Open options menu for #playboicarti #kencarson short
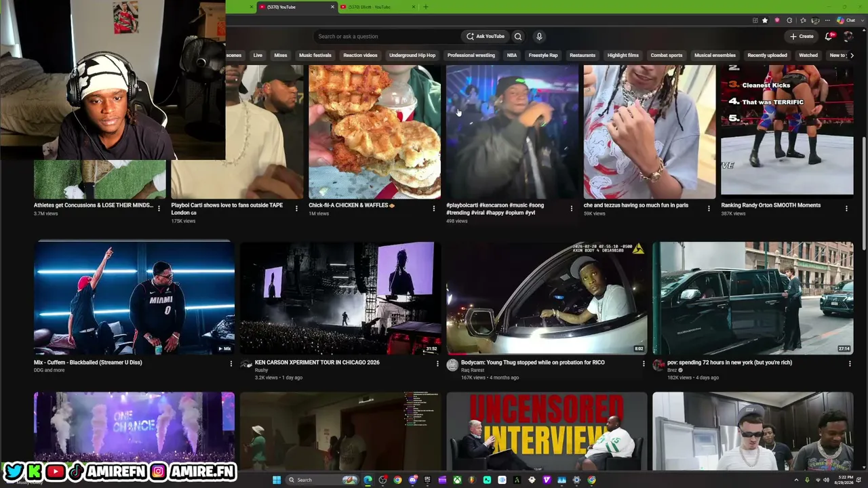The image size is (868, 488). coord(572,209)
